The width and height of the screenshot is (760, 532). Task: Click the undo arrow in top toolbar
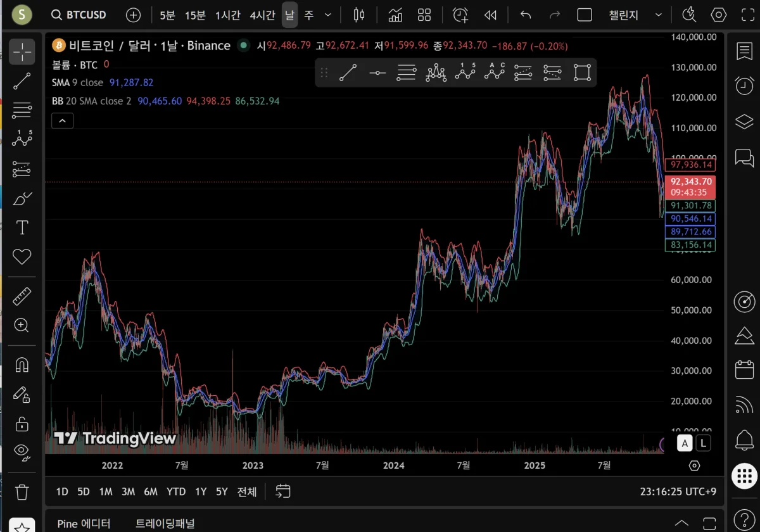tap(526, 15)
